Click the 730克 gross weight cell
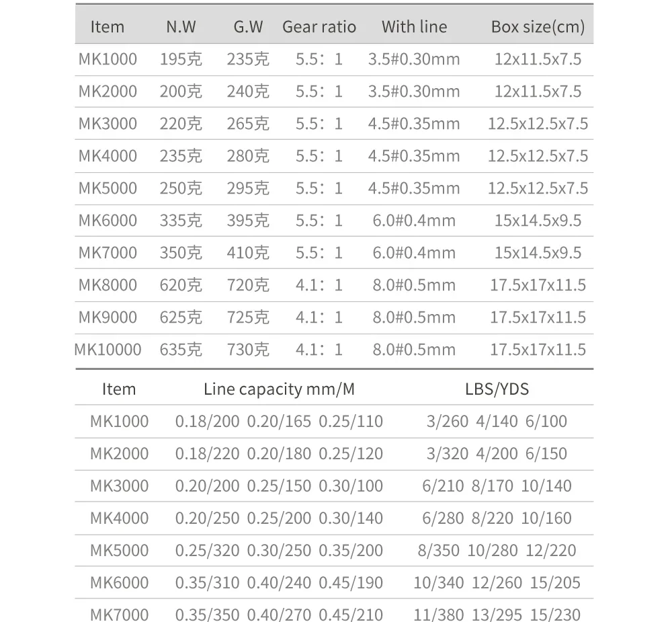Screen dimensions: 672x622 pyautogui.click(x=248, y=350)
